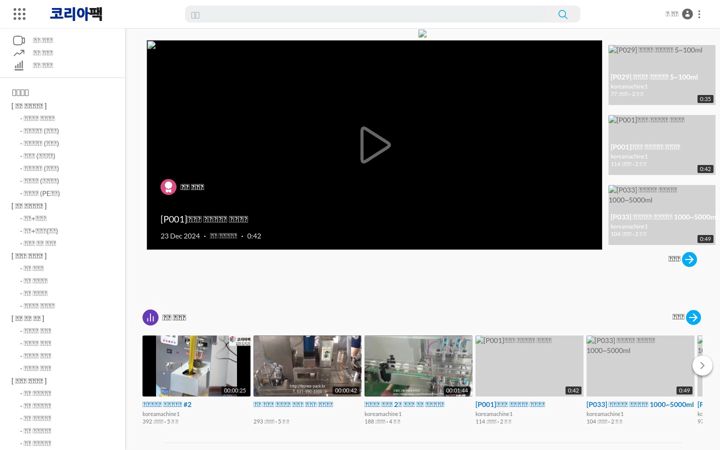Open the apps grid menu icon
This screenshot has width=720, height=450.
click(19, 14)
